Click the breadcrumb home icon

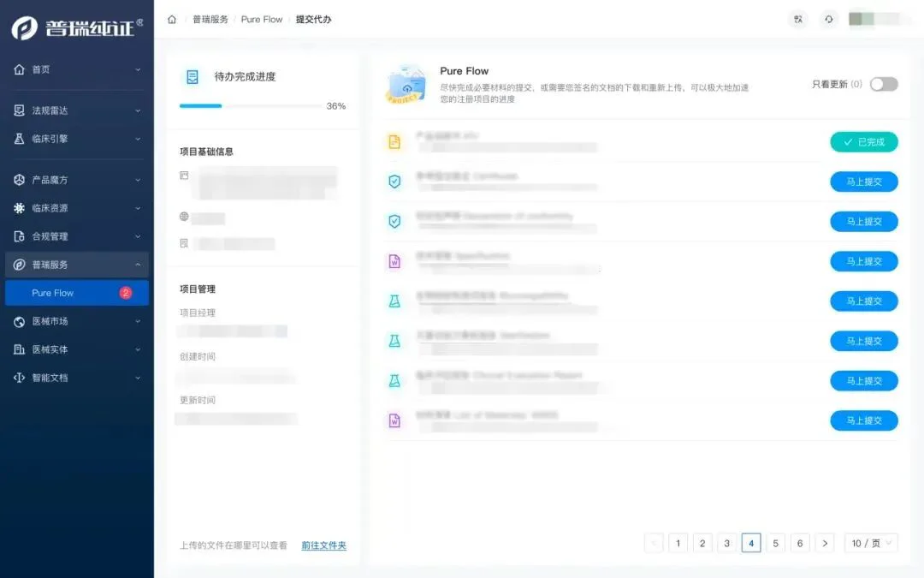[172, 20]
